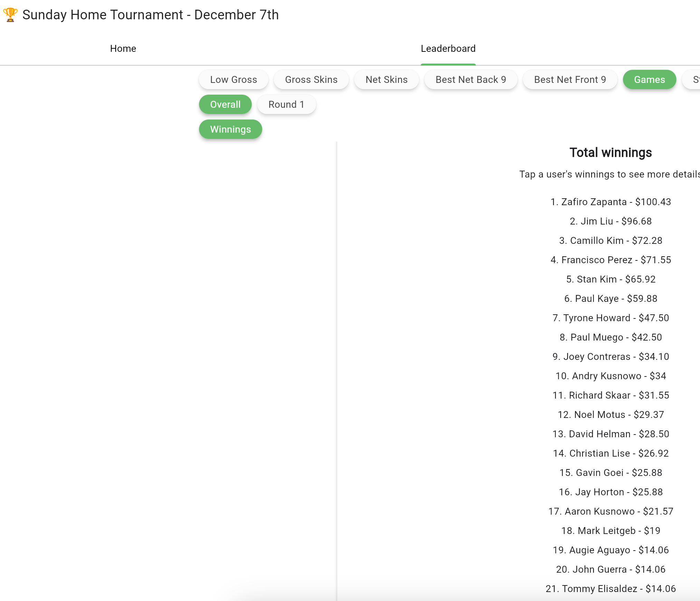This screenshot has width=700, height=601.
Task: Click Andry Kusnowo's $34 entry
Action: [611, 376]
